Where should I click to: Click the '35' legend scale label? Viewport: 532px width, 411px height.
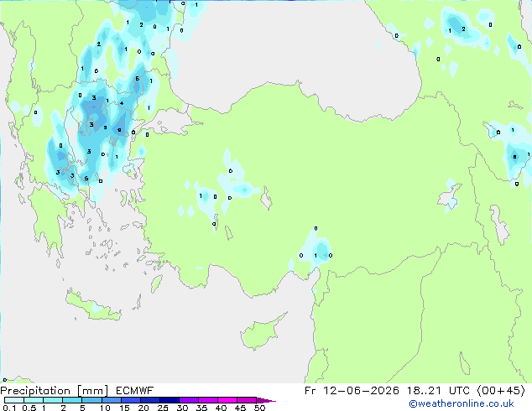coord(201,408)
